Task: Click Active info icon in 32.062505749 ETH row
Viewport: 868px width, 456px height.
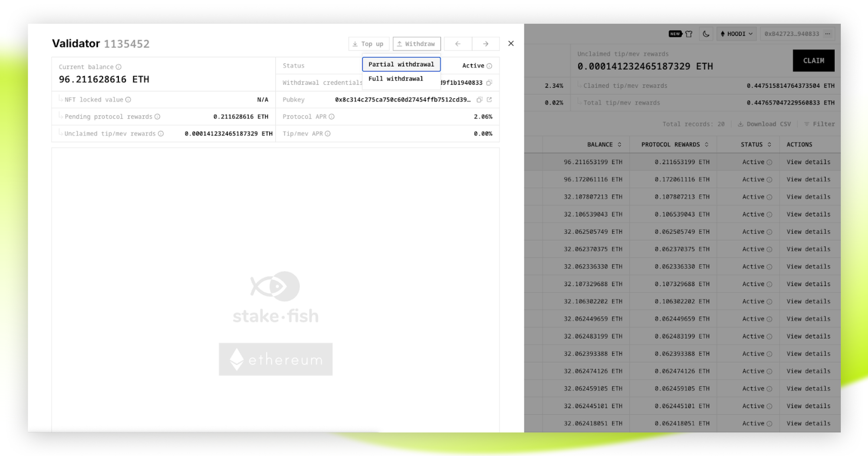Action: click(769, 232)
